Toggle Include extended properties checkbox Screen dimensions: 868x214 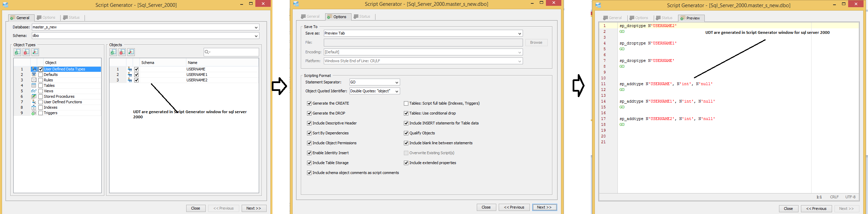pyautogui.click(x=406, y=163)
